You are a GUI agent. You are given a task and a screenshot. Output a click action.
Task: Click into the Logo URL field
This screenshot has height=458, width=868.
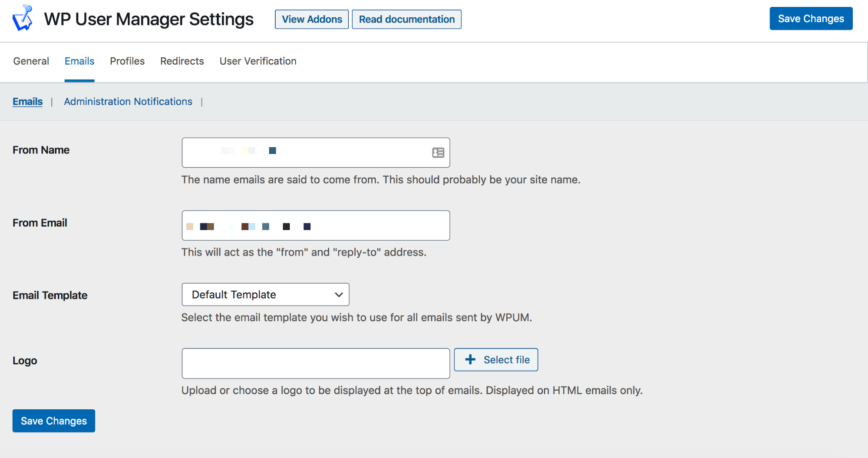(x=316, y=363)
